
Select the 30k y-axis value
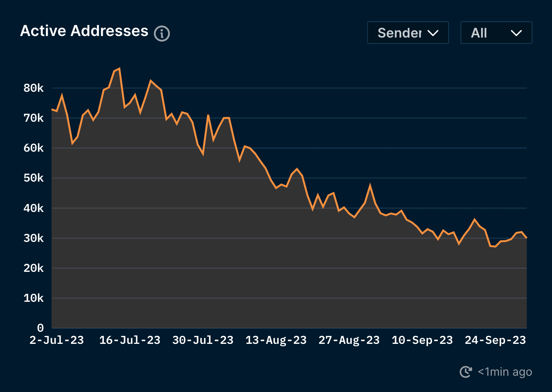(x=33, y=238)
